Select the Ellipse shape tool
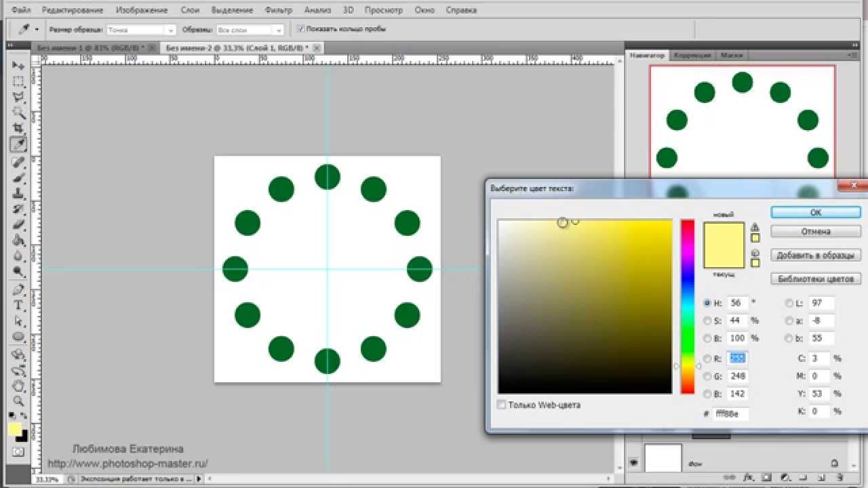This screenshot has width=868, height=488. (18, 337)
